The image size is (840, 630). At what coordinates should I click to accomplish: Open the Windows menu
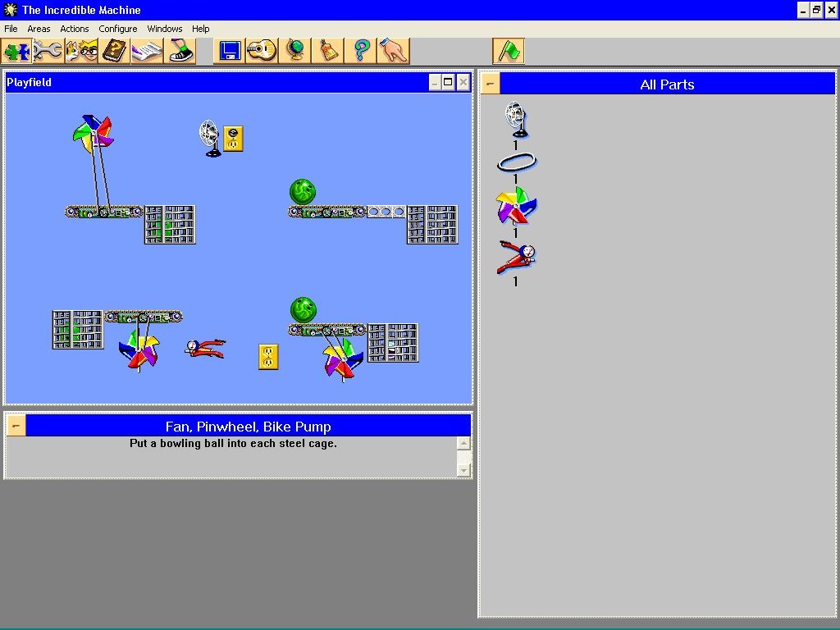tap(165, 29)
